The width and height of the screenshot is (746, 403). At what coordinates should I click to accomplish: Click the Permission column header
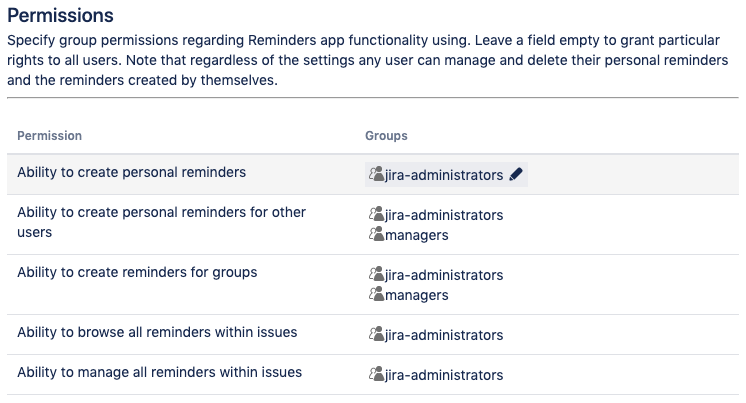50,135
